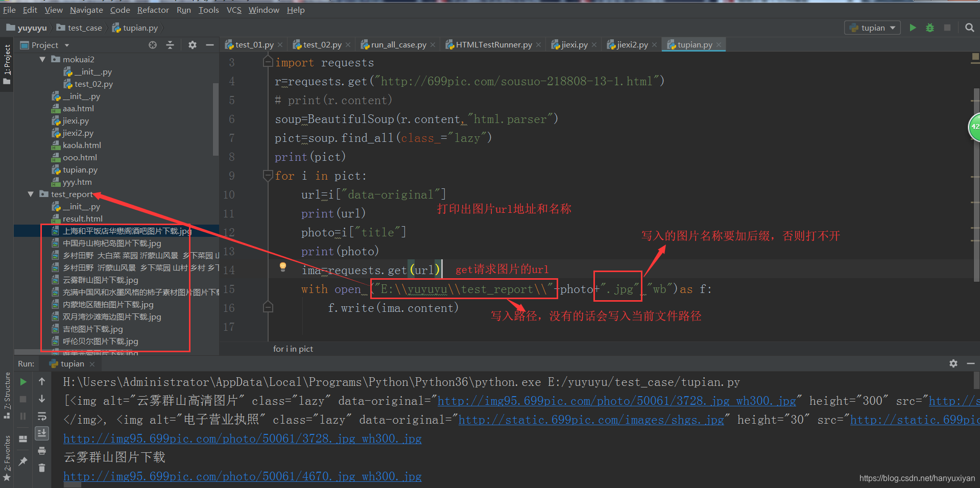Click the down arrow in Run panel

(42, 399)
